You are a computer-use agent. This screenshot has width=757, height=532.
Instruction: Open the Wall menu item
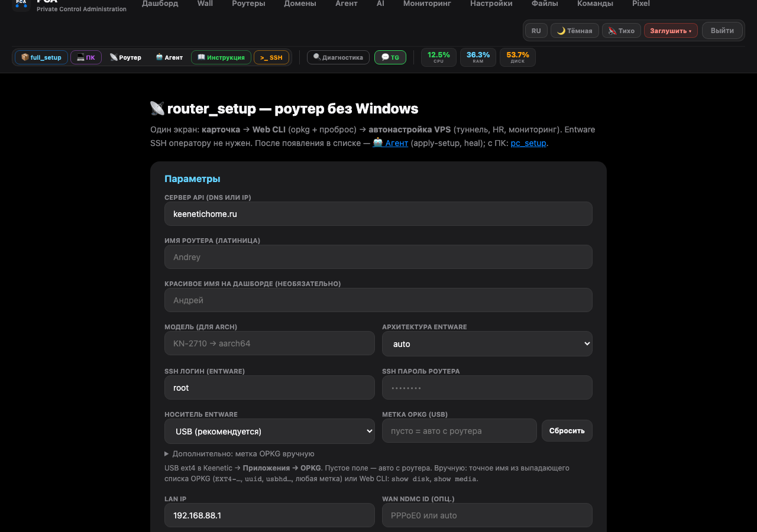(205, 4)
